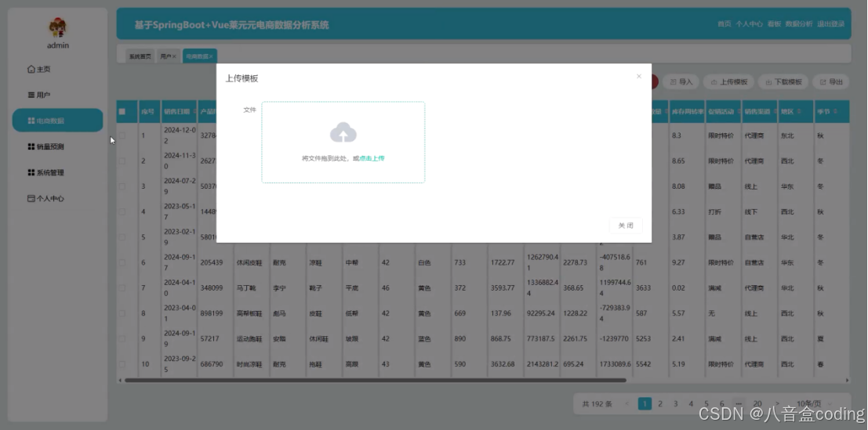Click the right scroll arrow of table
The image size is (868, 430).
coord(847,380)
